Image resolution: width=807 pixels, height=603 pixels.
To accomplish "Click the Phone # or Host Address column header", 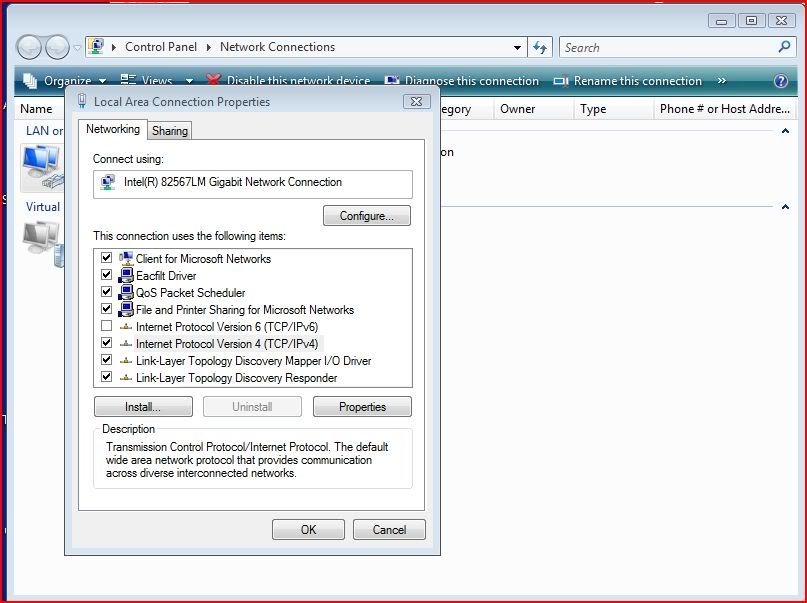I will click(724, 109).
